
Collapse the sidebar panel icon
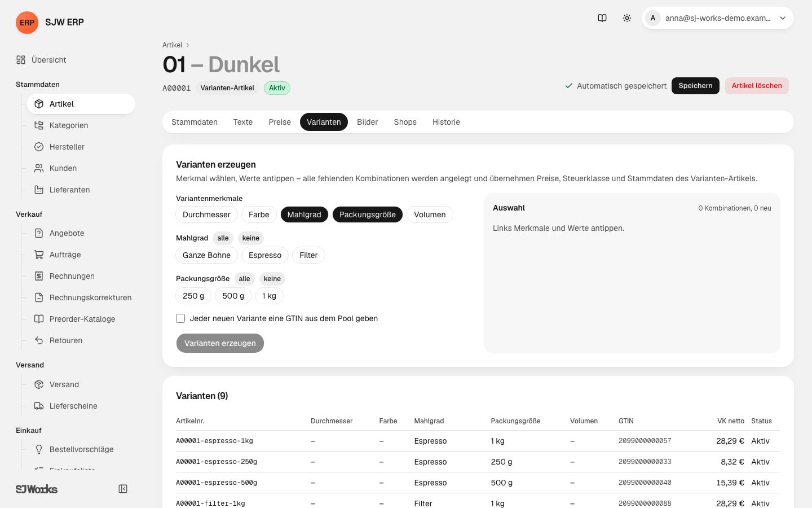(123, 489)
